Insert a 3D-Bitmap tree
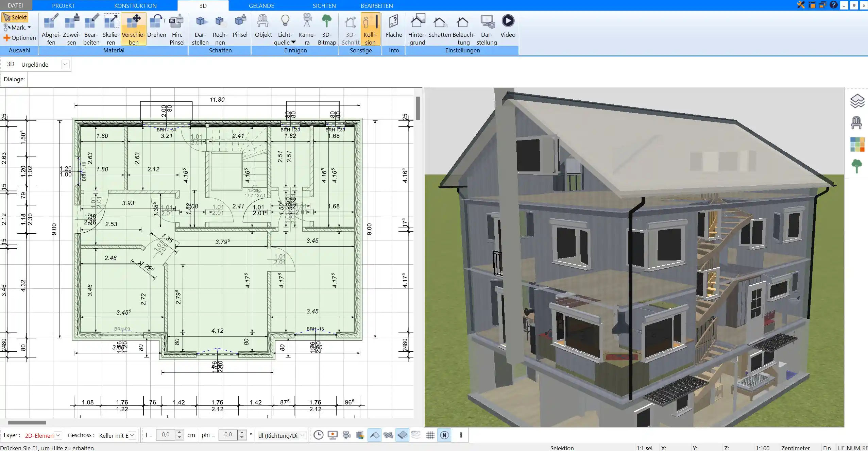 (x=327, y=29)
